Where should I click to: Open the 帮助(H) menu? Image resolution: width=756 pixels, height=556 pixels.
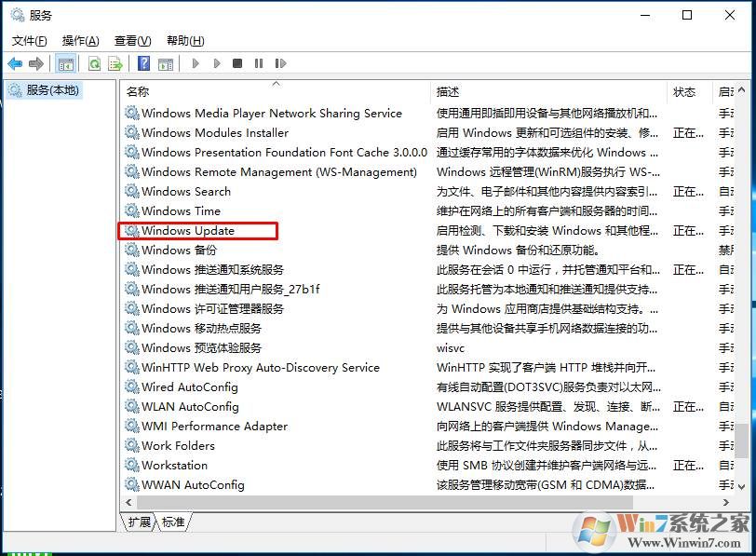[x=185, y=40]
